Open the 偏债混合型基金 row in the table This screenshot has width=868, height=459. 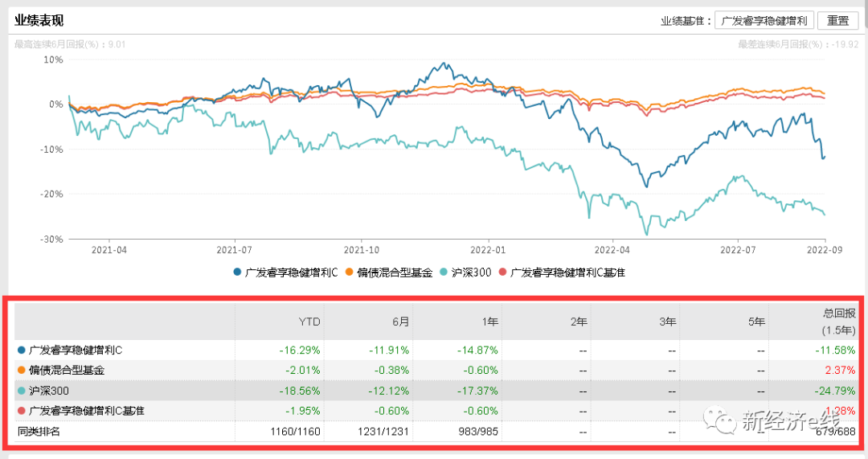[x=67, y=371]
